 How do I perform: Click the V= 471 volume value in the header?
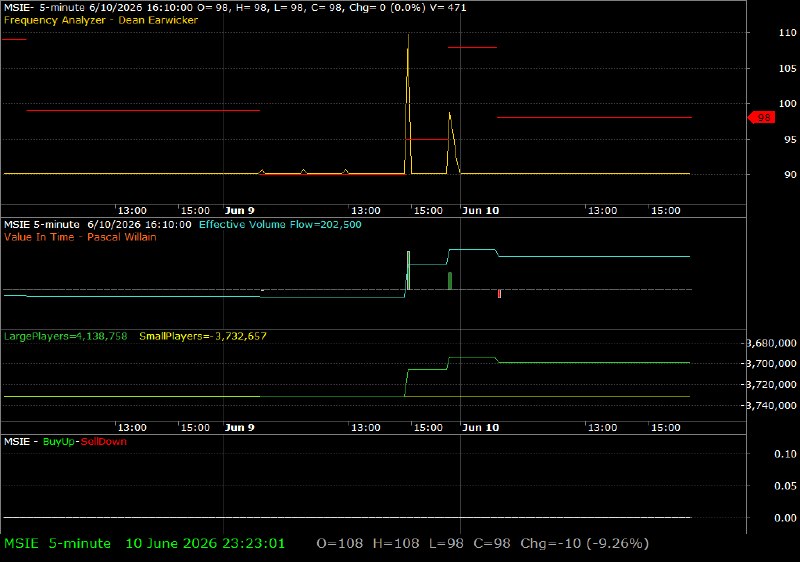[448, 8]
